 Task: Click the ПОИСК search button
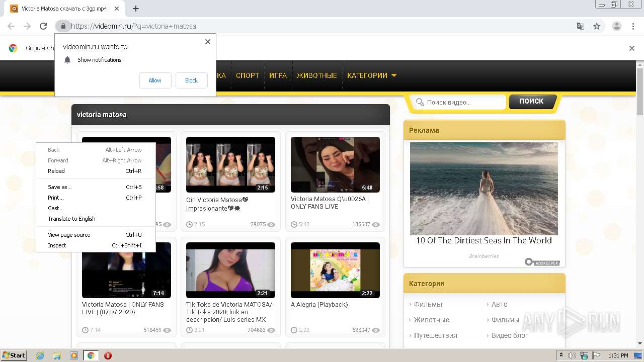click(x=532, y=102)
